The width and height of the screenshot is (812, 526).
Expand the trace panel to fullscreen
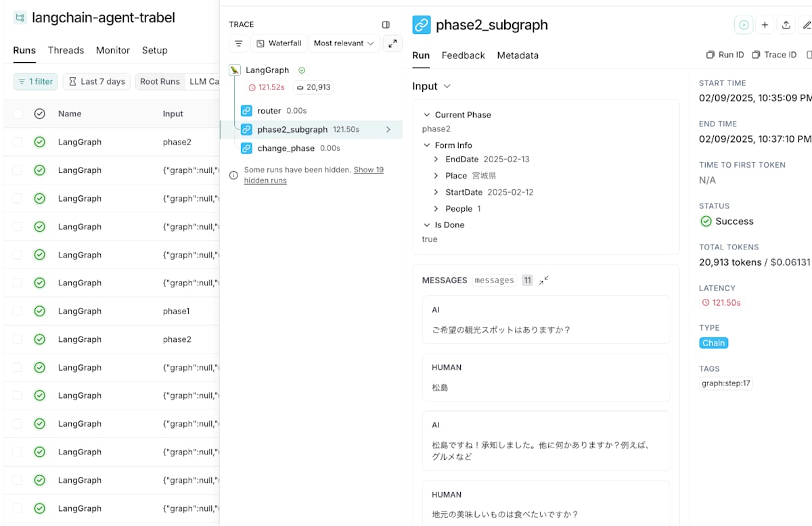click(x=392, y=43)
